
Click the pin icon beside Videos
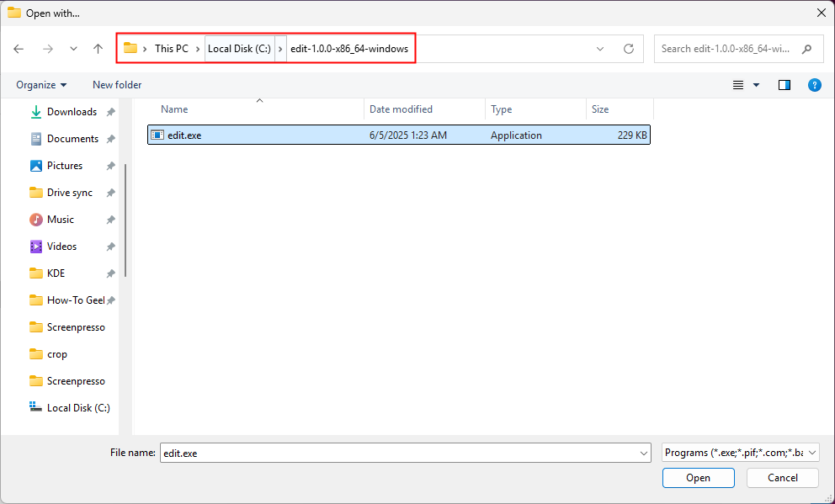(x=111, y=247)
